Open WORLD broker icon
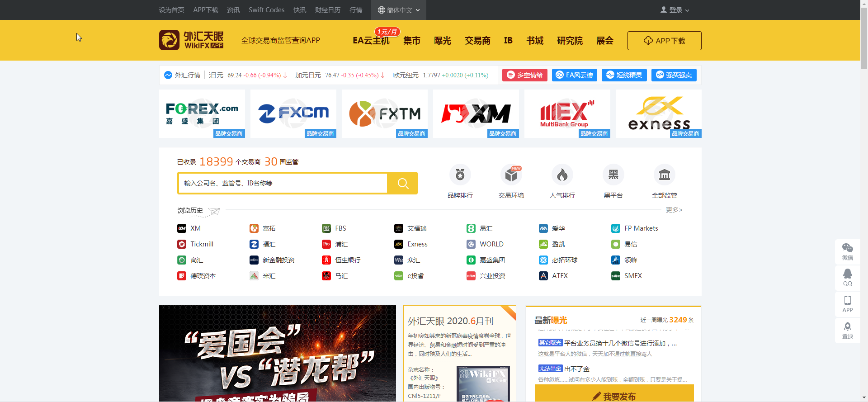The height and width of the screenshot is (402, 868). 471,244
